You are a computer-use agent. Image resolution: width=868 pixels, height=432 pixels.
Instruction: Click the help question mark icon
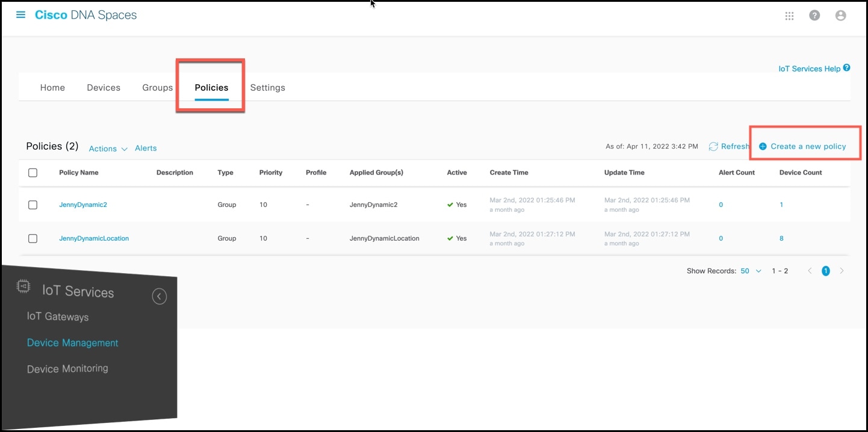pyautogui.click(x=814, y=16)
